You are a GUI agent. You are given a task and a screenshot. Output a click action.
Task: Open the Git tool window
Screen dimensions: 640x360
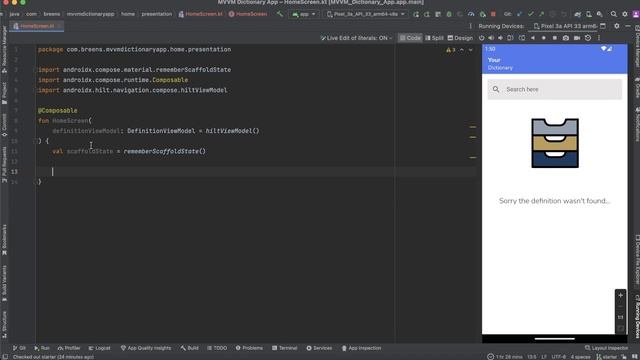(19, 348)
